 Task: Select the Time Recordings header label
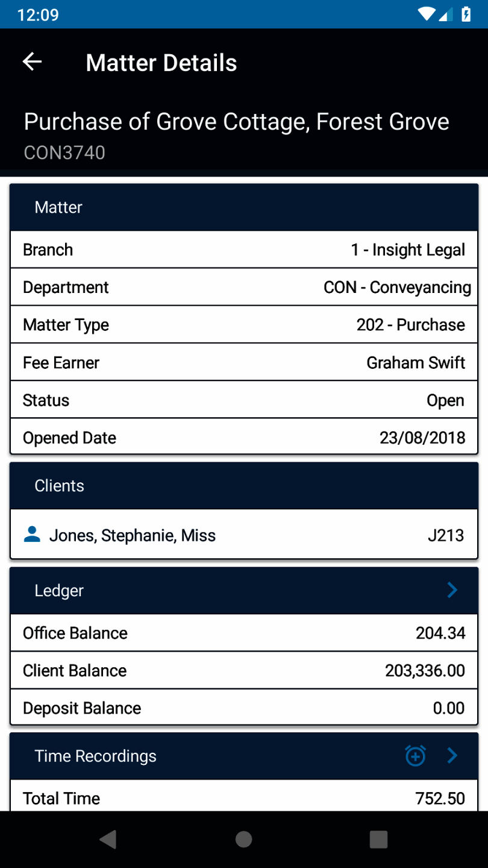coord(95,756)
